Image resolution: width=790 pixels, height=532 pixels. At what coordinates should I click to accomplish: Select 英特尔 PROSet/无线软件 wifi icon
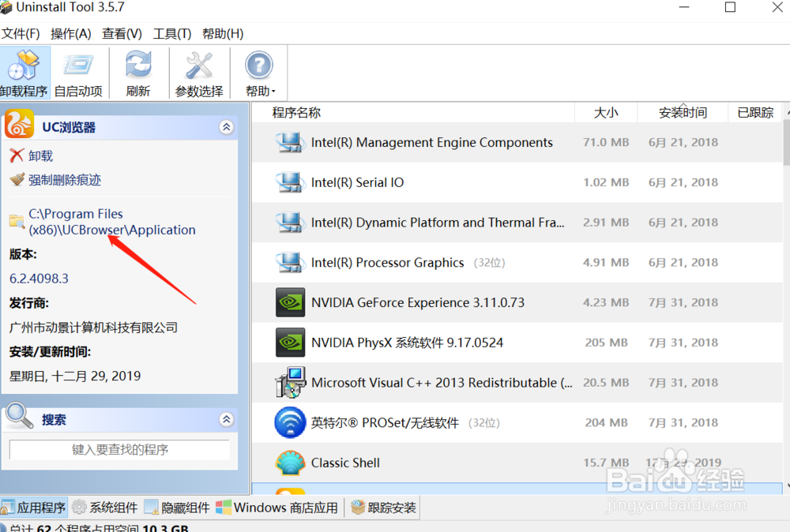click(x=290, y=422)
